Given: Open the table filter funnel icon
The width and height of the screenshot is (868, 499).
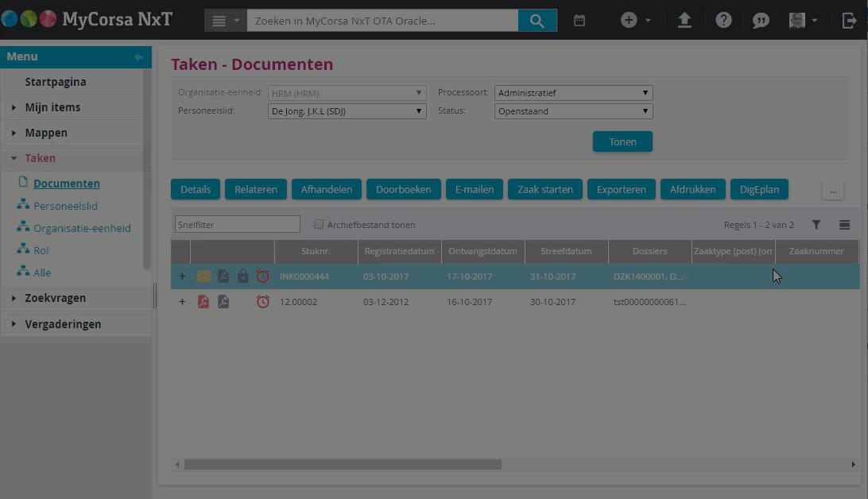Looking at the screenshot, I should 816,225.
